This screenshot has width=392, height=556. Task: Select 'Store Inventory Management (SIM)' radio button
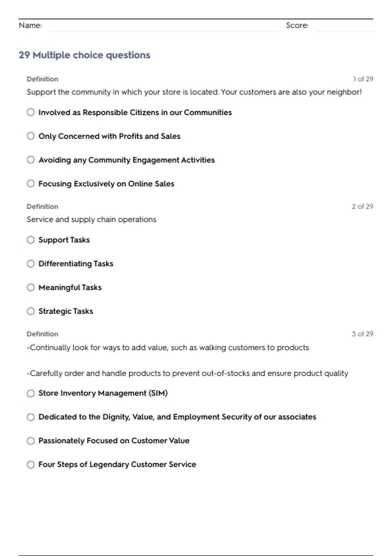click(31, 393)
